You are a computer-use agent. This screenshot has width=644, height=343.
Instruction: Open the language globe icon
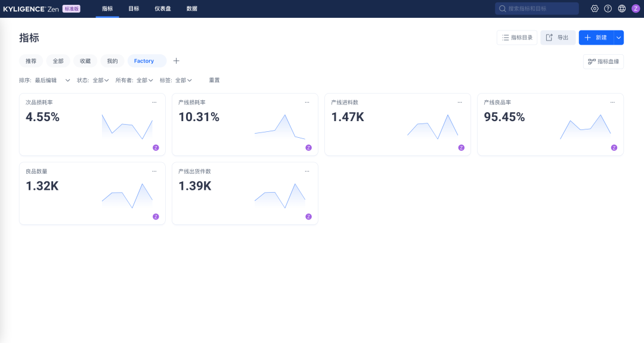click(622, 8)
